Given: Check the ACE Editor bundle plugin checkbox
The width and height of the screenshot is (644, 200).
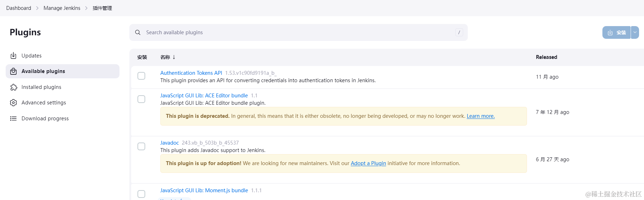Looking at the screenshot, I should (141, 99).
